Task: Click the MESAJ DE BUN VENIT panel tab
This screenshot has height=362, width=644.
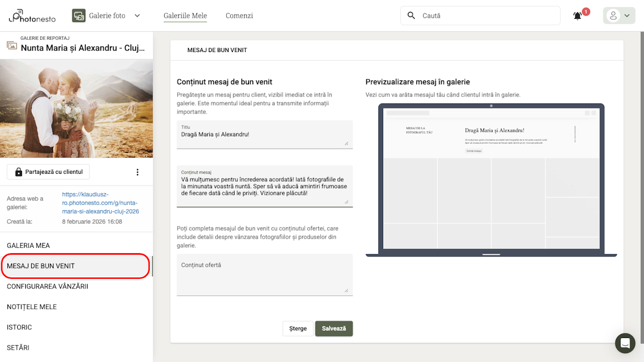Action: point(217,50)
